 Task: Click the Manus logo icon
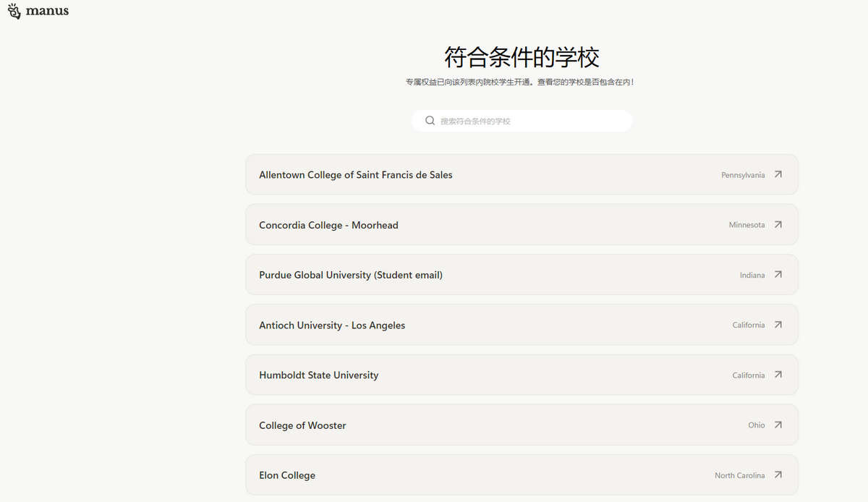(14, 11)
